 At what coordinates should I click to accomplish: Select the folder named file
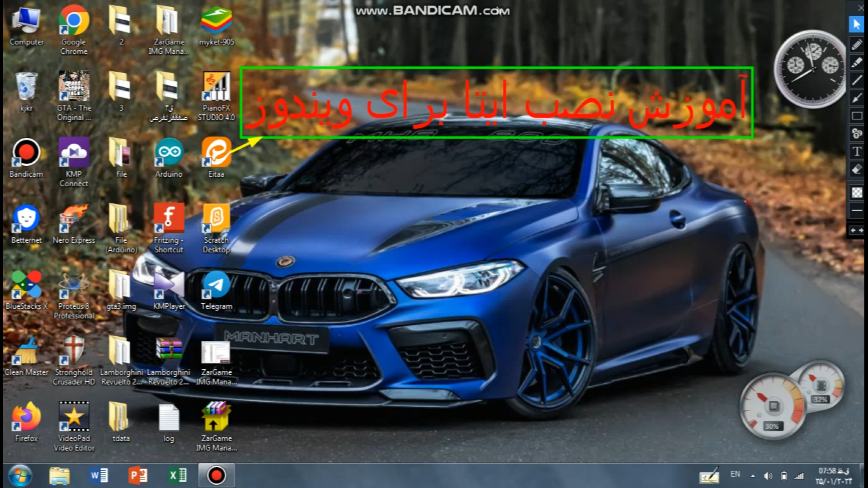121,158
